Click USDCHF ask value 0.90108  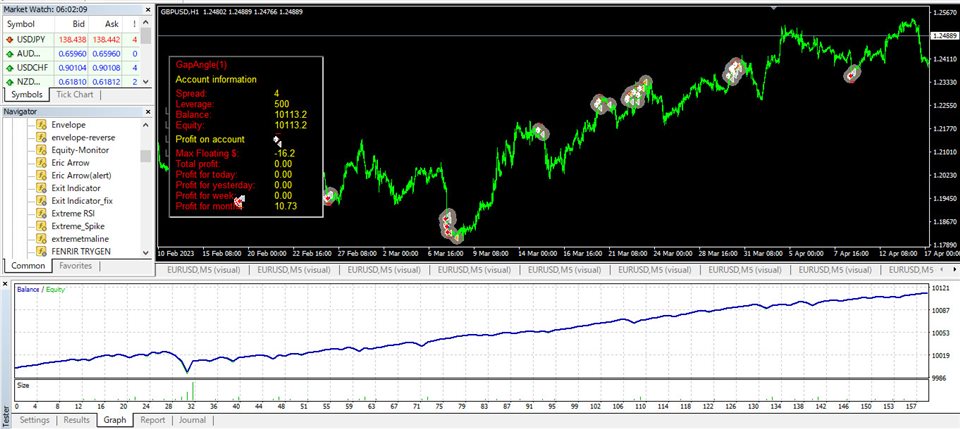coord(106,67)
